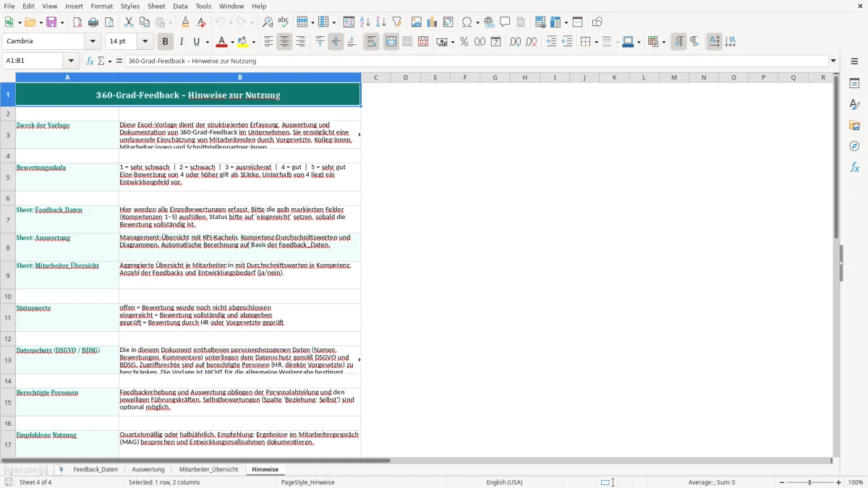Toggle Center Horizontally alignment
The width and height of the screenshot is (868, 488).
[x=284, y=42]
